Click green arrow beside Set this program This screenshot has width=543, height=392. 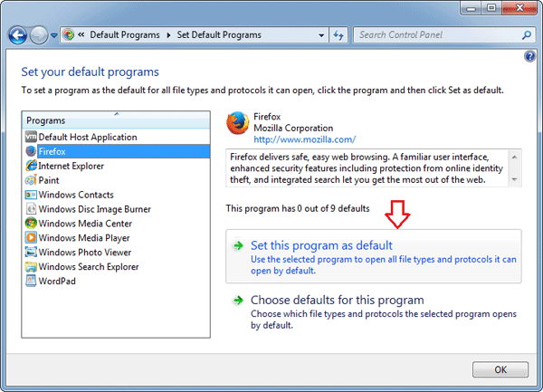(x=238, y=246)
